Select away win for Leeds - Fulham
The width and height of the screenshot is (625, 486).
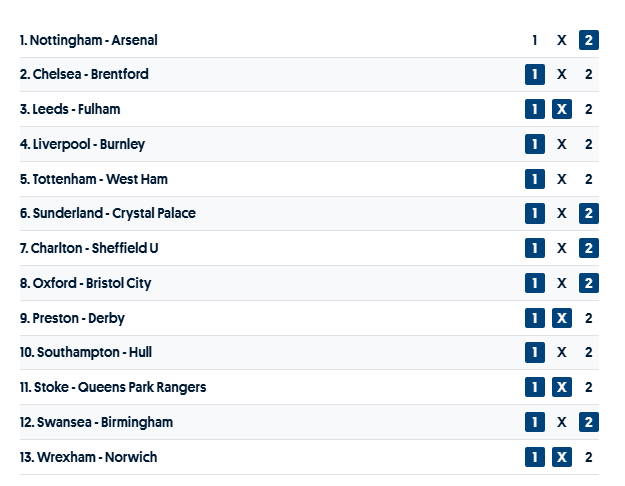(x=589, y=109)
